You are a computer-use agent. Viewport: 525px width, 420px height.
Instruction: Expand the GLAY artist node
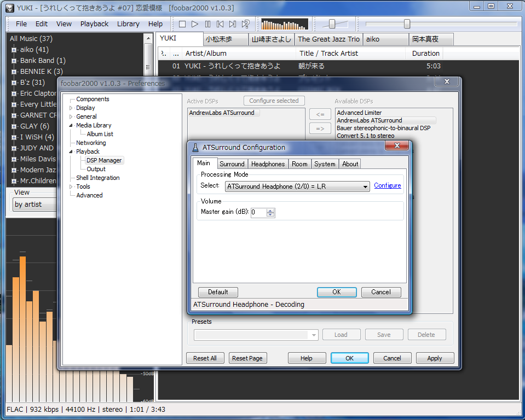[14, 126]
